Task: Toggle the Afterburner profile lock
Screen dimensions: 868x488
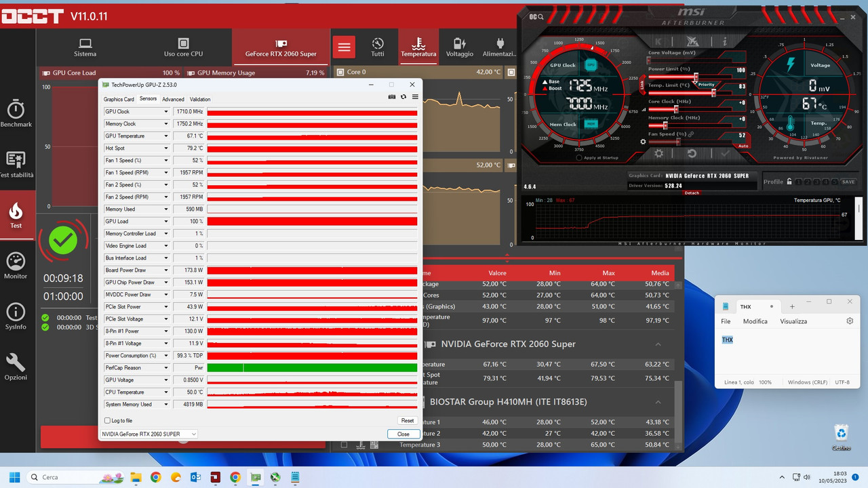Action: point(789,182)
